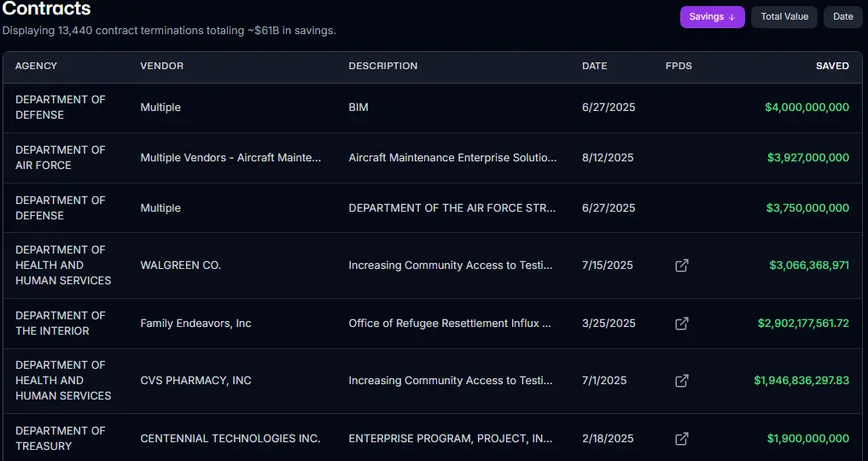Select the $1,900,000,000 saved amount
Image resolution: width=868 pixels, height=461 pixels.
pos(807,439)
